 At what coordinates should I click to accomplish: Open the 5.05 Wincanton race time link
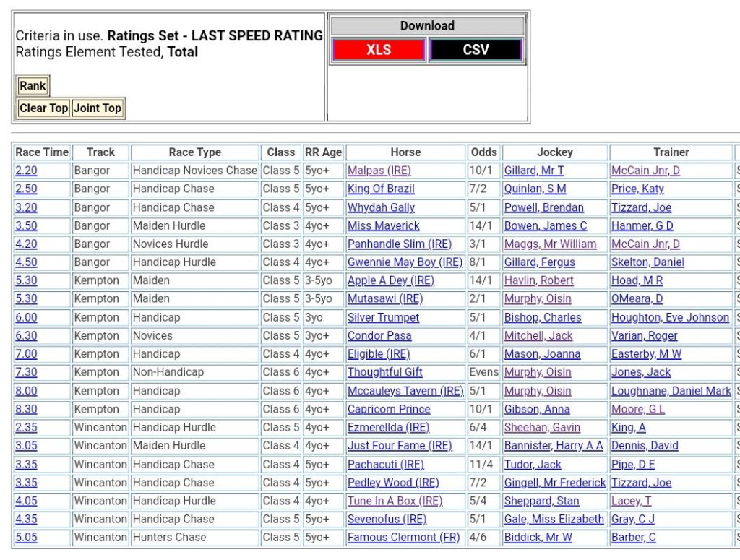(26, 538)
